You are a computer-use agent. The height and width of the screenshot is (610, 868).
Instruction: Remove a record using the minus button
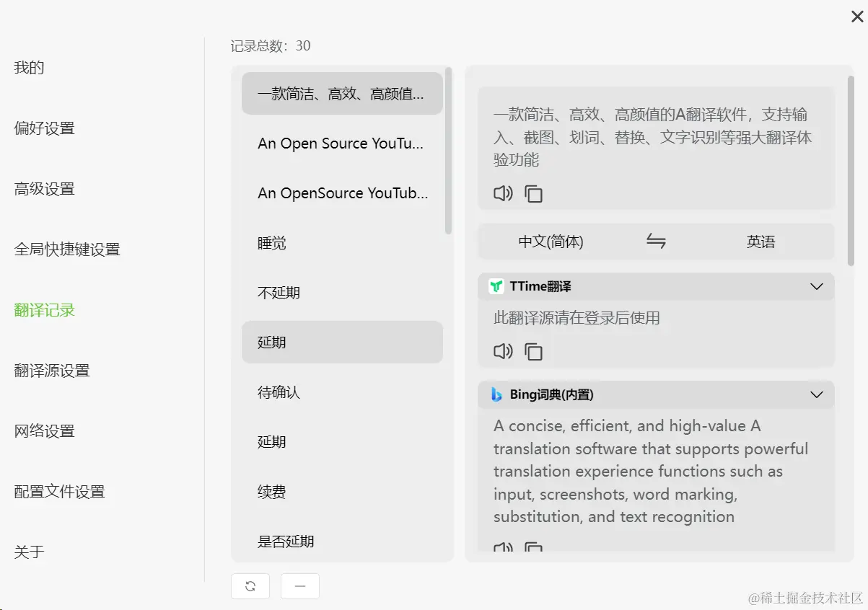pos(299,586)
